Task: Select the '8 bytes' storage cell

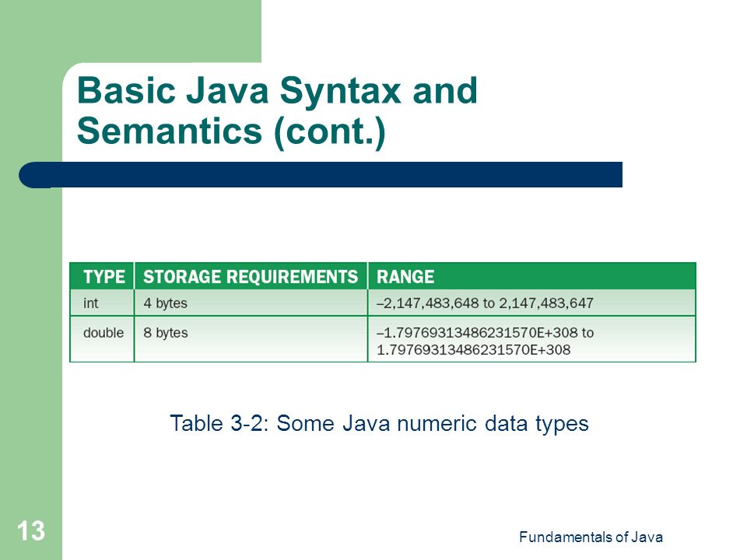Action: click(x=251, y=339)
